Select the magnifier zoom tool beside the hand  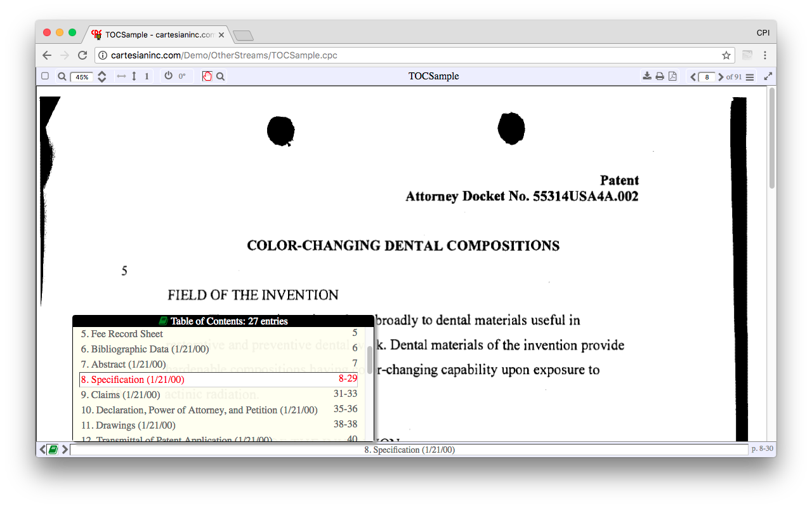click(220, 76)
